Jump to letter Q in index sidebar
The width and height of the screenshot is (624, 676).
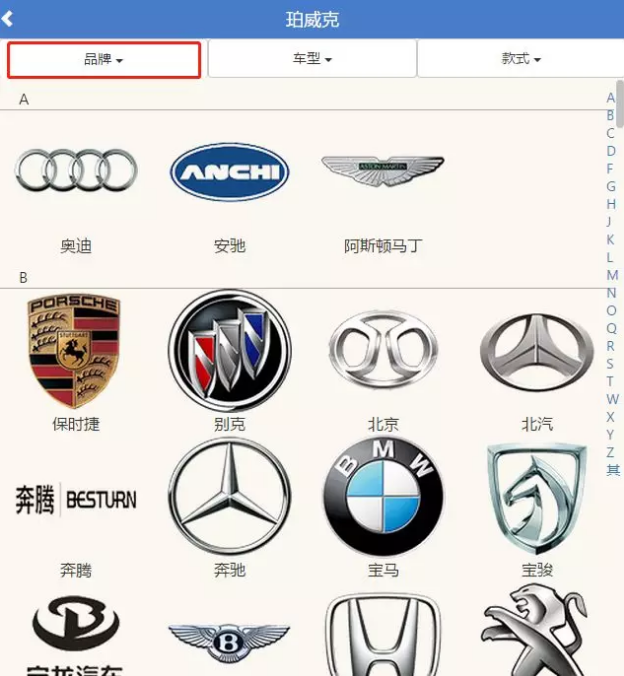pyautogui.click(x=611, y=329)
